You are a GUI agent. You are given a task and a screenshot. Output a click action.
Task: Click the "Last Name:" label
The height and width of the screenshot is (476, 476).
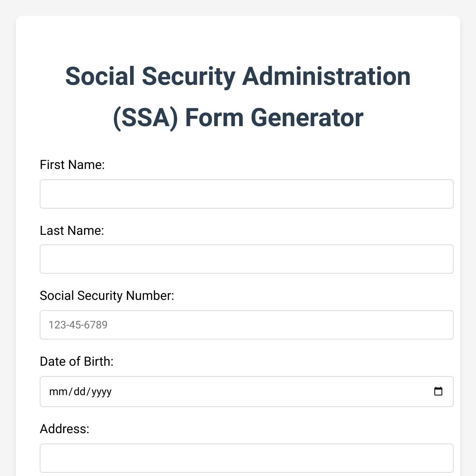[72, 230]
